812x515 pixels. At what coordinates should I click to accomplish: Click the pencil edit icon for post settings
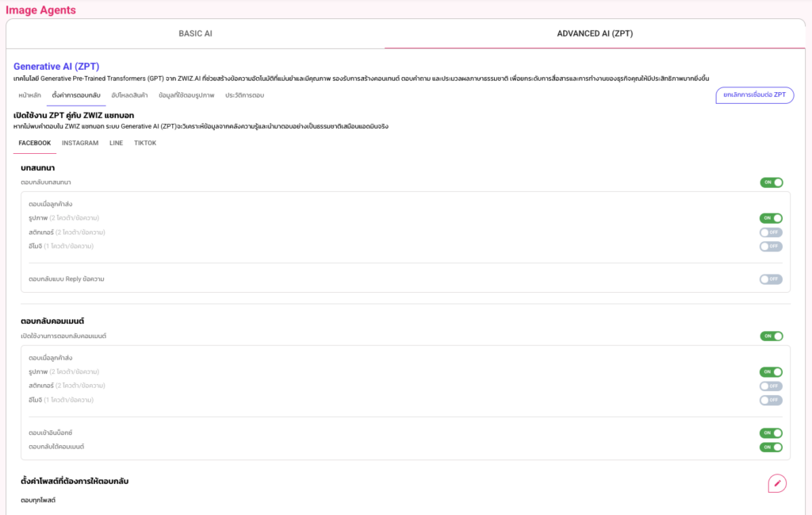[777, 483]
